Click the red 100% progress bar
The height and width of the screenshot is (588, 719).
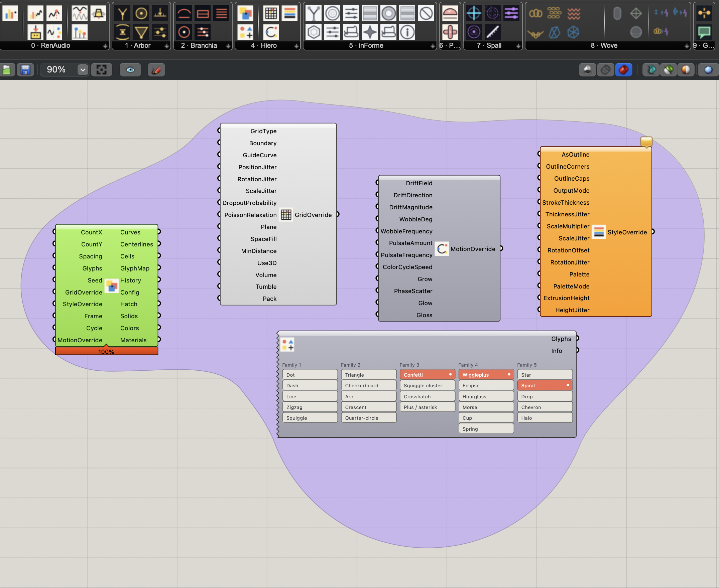pyautogui.click(x=106, y=352)
